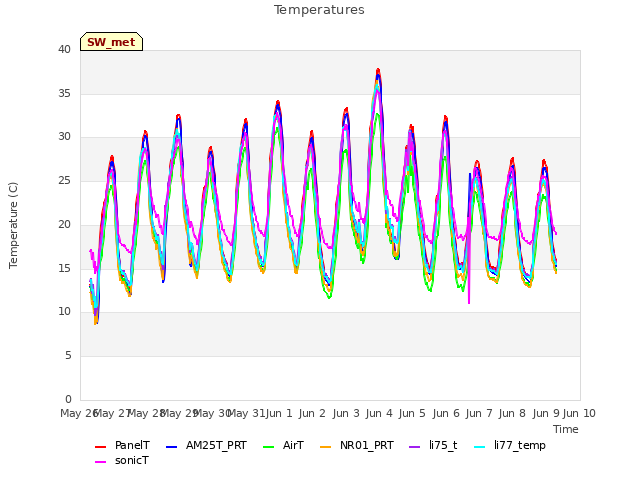Click the Time x-axis label
The height and width of the screenshot is (480, 640).
click(x=566, y=429)
